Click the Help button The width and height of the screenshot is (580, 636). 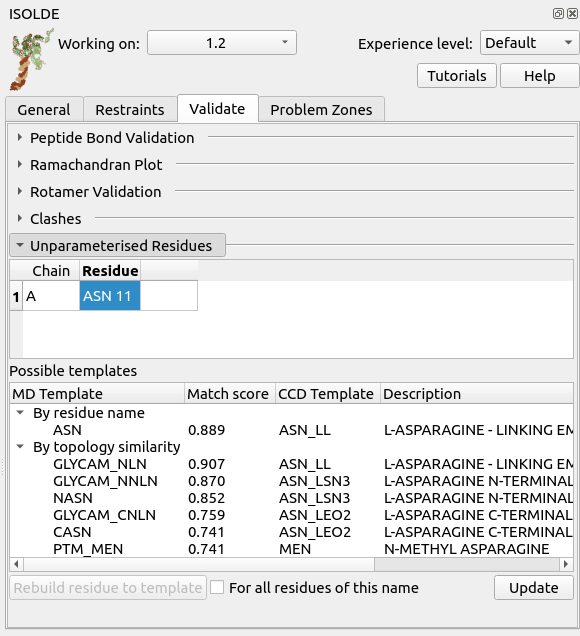539,75
